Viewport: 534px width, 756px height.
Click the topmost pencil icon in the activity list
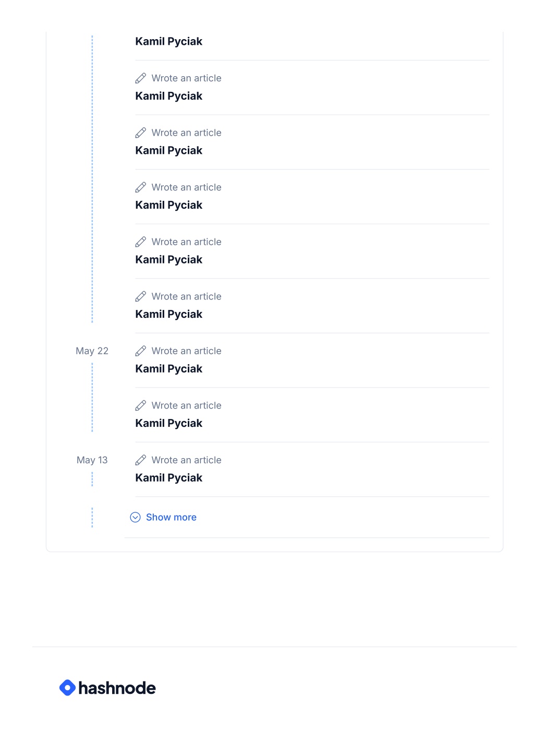(141, 78)
